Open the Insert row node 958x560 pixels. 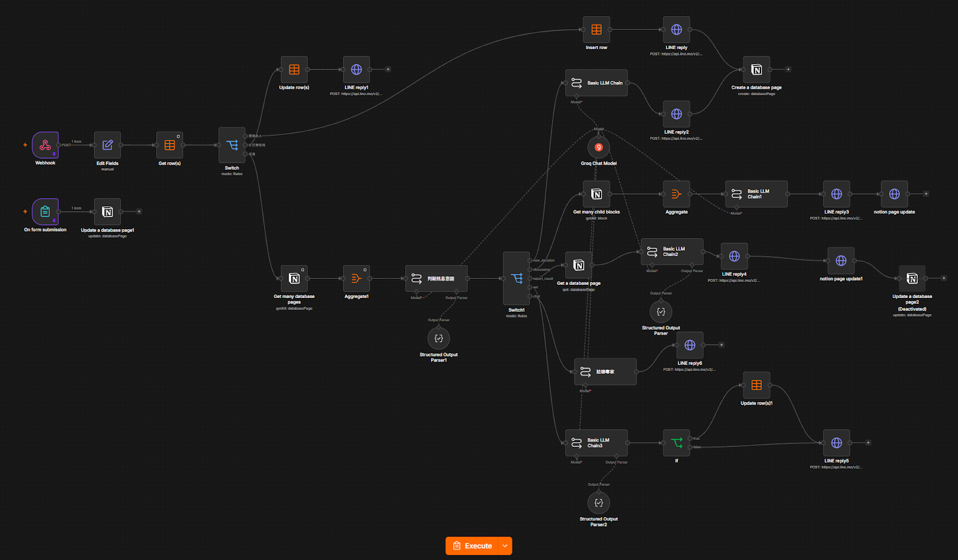(x=596, y=29)
